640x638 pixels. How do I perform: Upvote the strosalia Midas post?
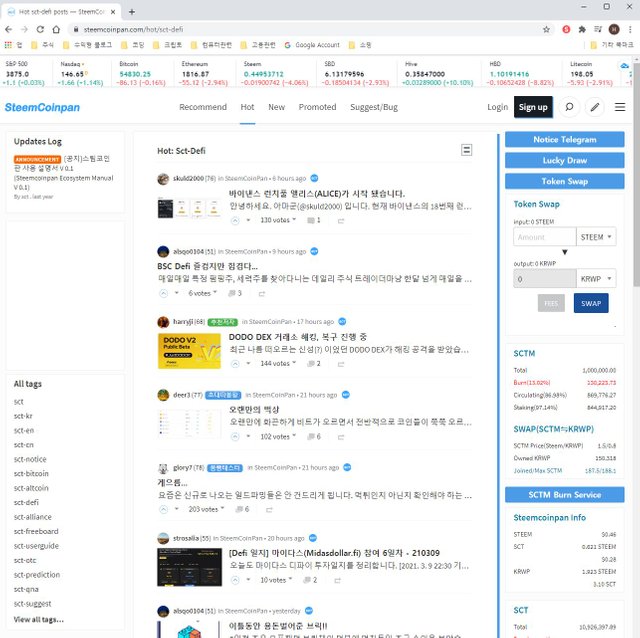pyautogui.click(x=235, y=580)
